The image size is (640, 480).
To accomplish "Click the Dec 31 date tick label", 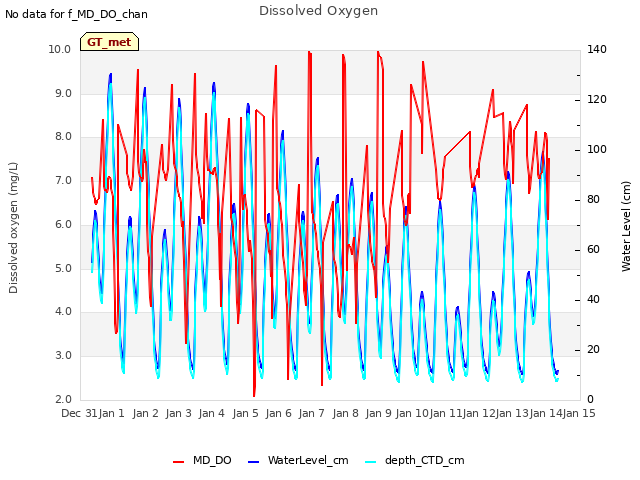I will point(79,413).
